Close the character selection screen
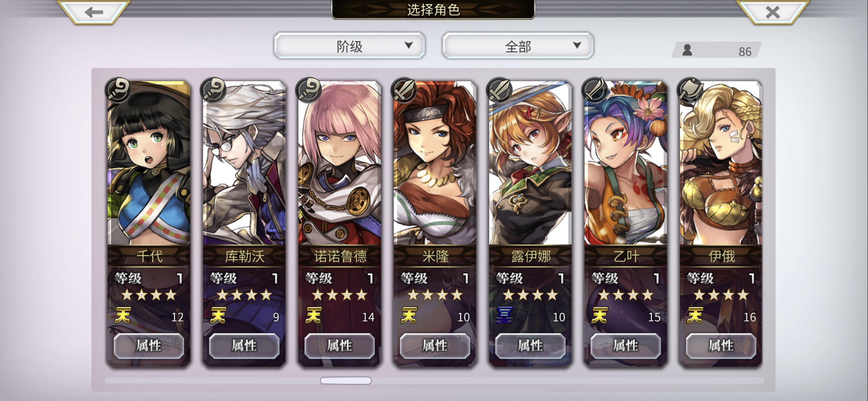 [x=773, y=12]
